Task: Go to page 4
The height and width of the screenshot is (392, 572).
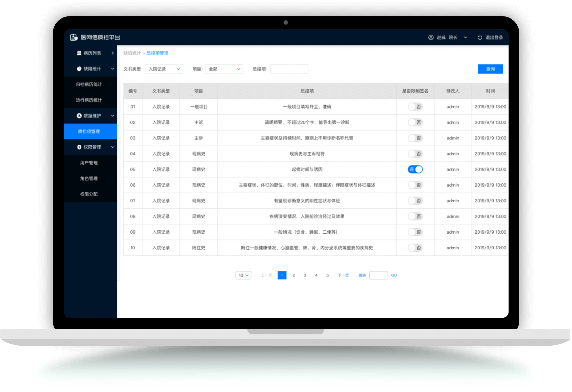Action: 317,276
